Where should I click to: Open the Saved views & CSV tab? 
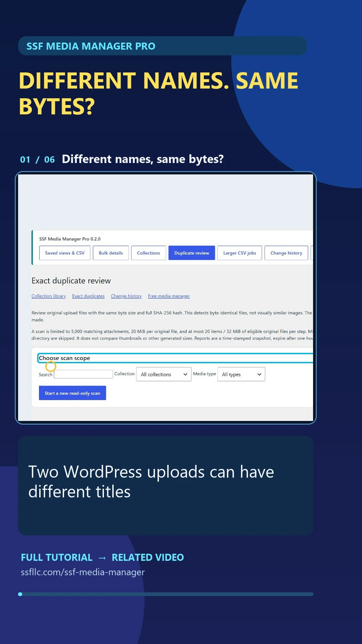click(65, 253)
